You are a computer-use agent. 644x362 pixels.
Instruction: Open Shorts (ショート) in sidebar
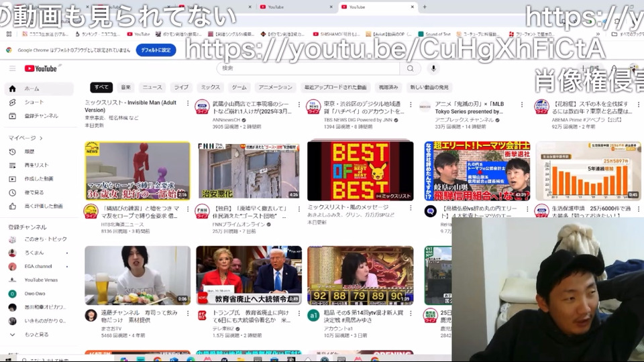(39, 102)
